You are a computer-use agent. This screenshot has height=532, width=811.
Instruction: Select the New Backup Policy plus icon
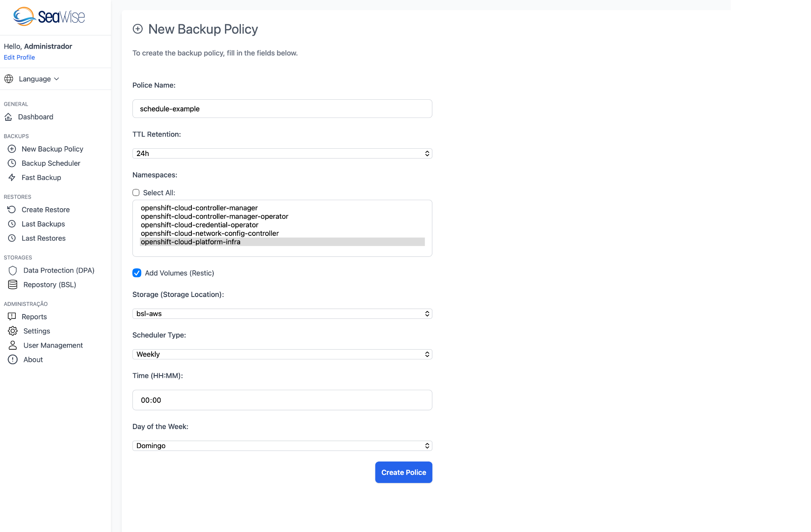[x=11, y=149]
